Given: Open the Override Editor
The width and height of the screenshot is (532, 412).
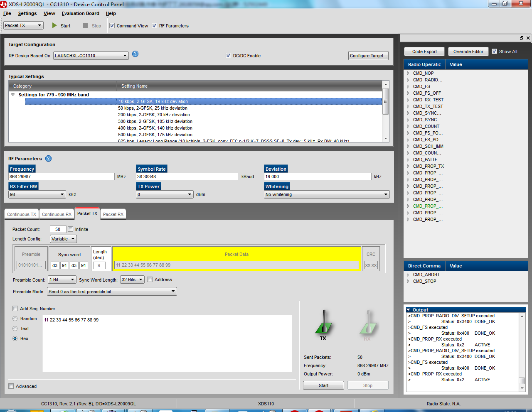Looking at the screenshot, I should 468,51.
